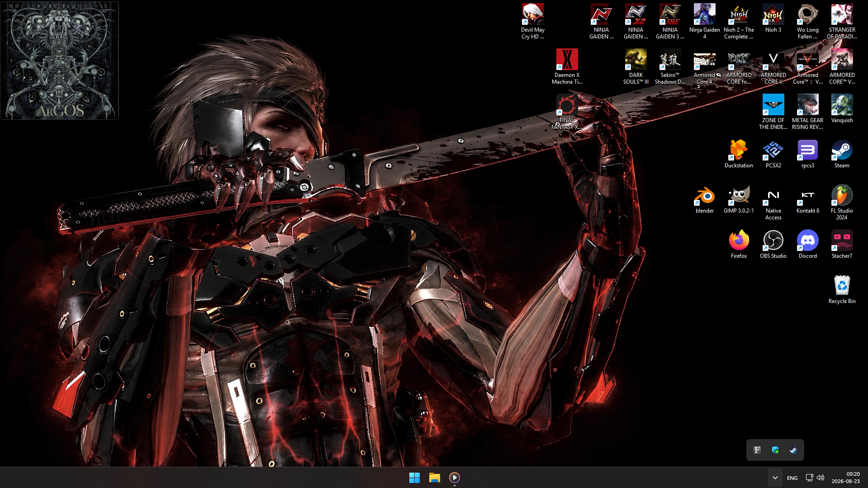Select the METAL GEAR RISING shortcut
The image size is (868, 488).
coord(807,112)
